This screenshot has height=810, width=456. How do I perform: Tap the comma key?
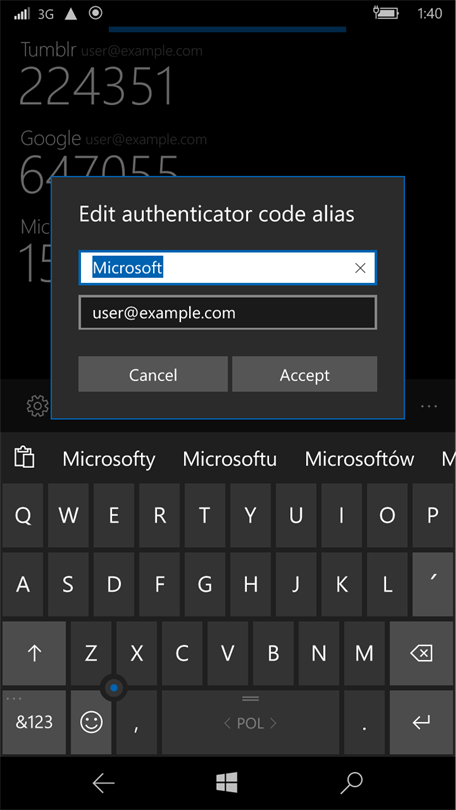click(136, 723)
